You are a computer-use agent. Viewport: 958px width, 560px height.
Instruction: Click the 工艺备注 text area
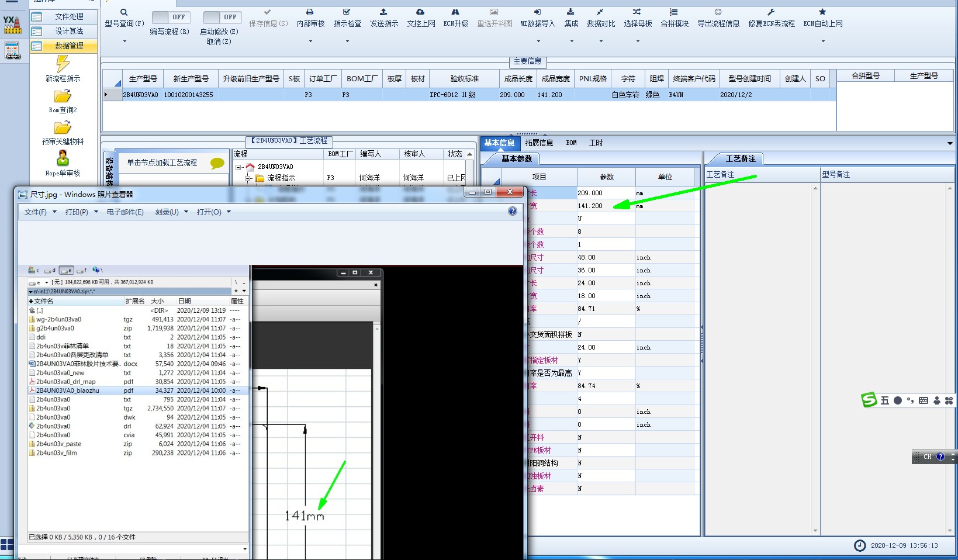pos(758,358)
